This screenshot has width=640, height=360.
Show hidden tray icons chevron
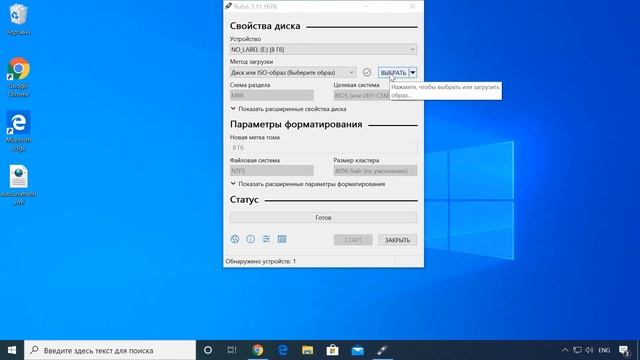coord(565,350)
